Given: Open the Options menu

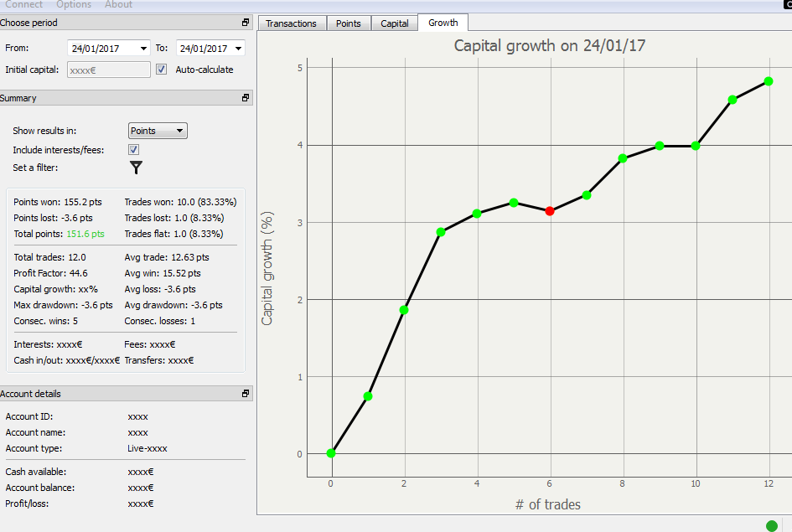Looking at the screenshot, I should pyautogui.click(x=74, y=4).
